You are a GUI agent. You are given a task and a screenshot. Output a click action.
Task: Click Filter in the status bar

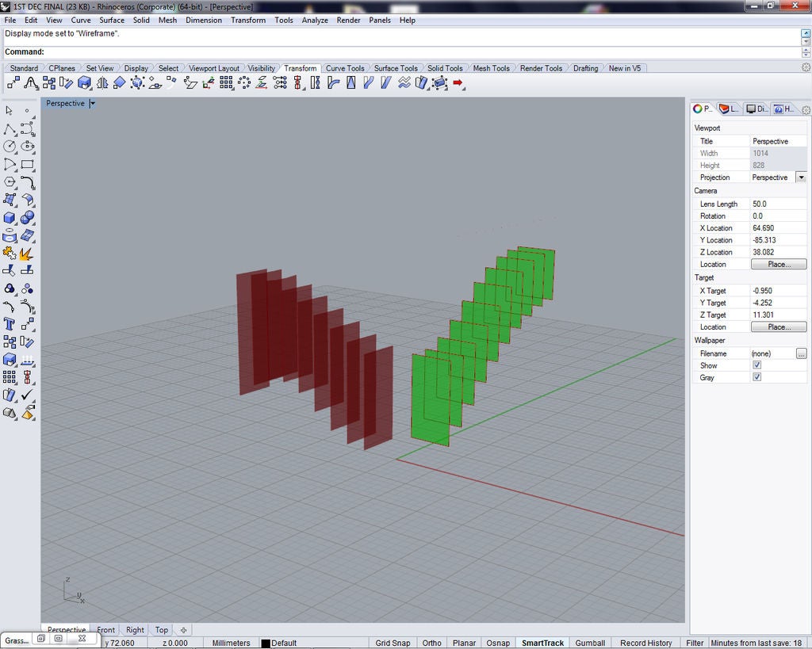coord(695,643)
